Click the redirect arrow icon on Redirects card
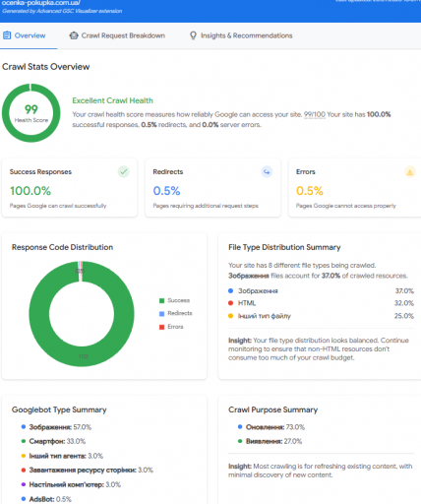The width and height of the screenshot is (421, 504). coord(267,171)
